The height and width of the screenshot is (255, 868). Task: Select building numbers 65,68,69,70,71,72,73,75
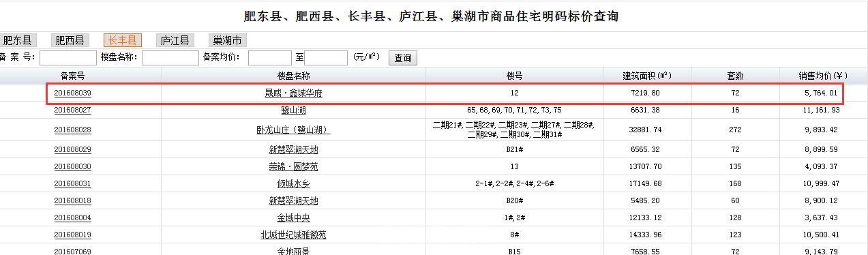(514, 110)
